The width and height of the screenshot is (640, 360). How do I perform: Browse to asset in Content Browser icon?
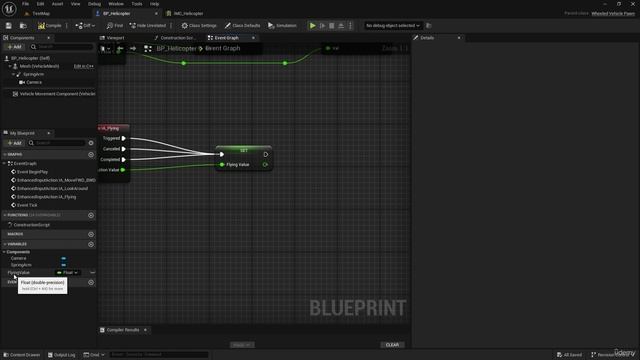23,26
